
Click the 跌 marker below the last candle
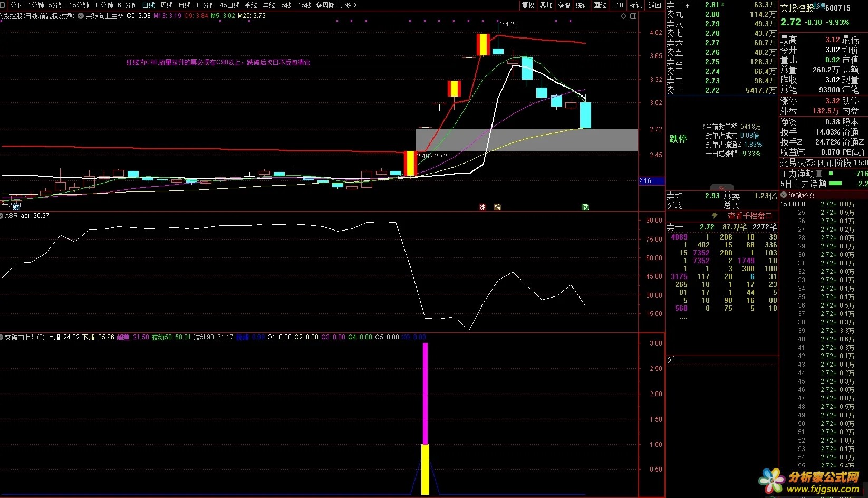[x=585, y=207]
